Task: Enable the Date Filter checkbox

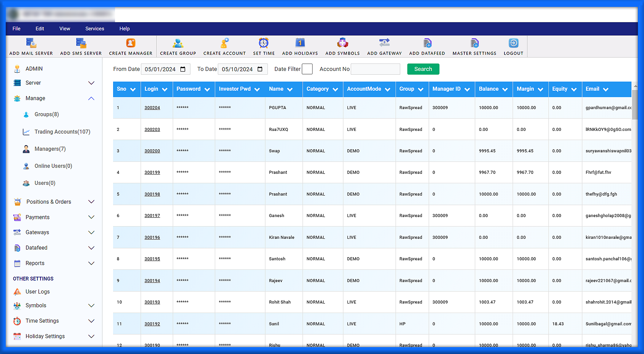Action: (307, 69)
